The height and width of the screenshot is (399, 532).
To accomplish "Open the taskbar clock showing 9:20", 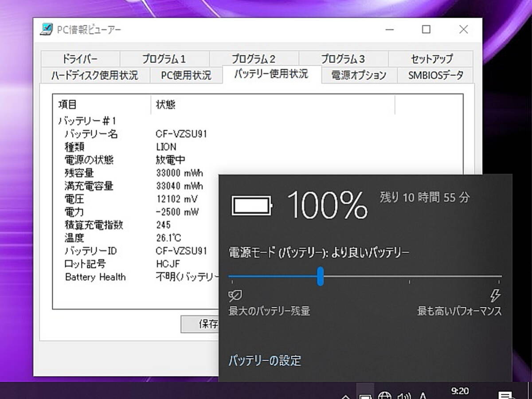I will (x=460, y=391).
